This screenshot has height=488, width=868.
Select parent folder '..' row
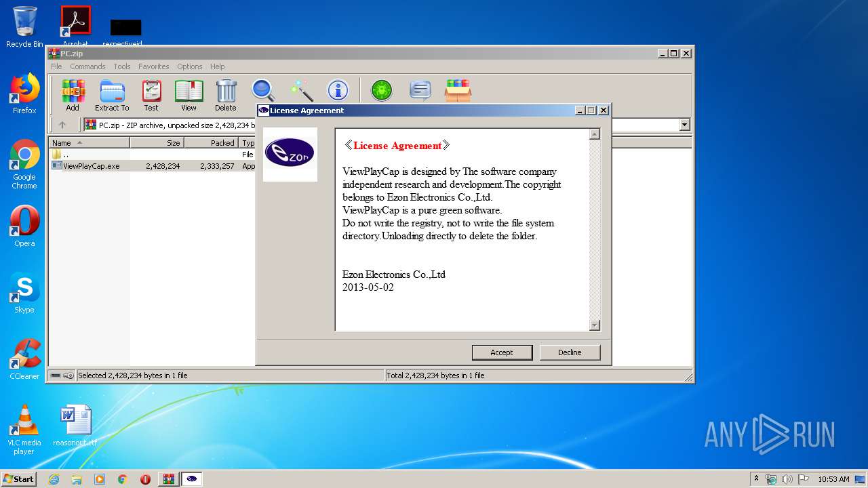pos(153,155)
